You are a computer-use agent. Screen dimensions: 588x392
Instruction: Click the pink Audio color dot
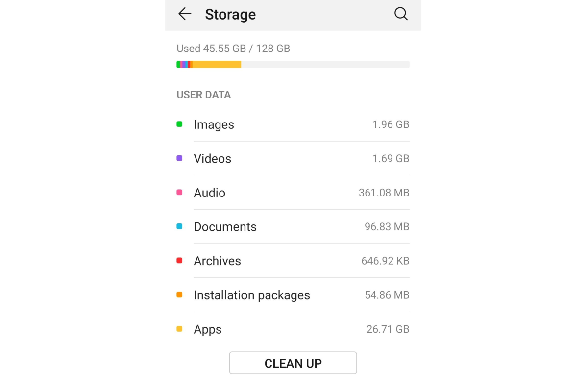tap(179, 193)
